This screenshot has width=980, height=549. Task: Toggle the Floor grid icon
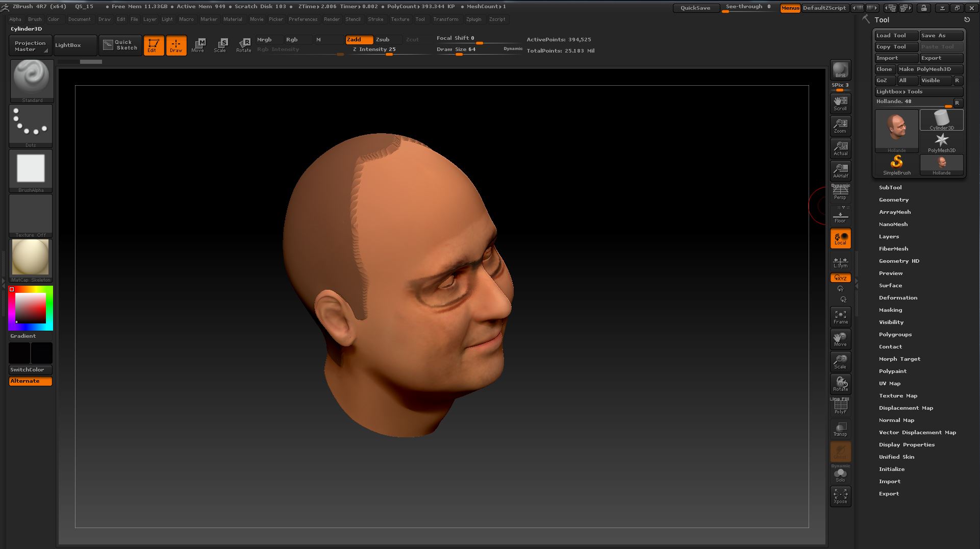pos(840,216)
